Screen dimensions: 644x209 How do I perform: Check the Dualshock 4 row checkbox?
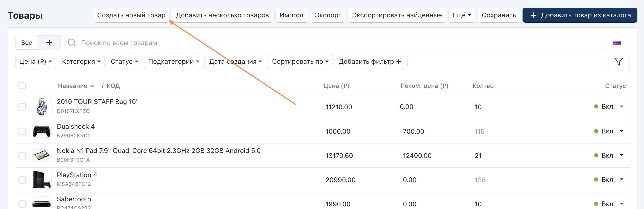coord(22,131)
